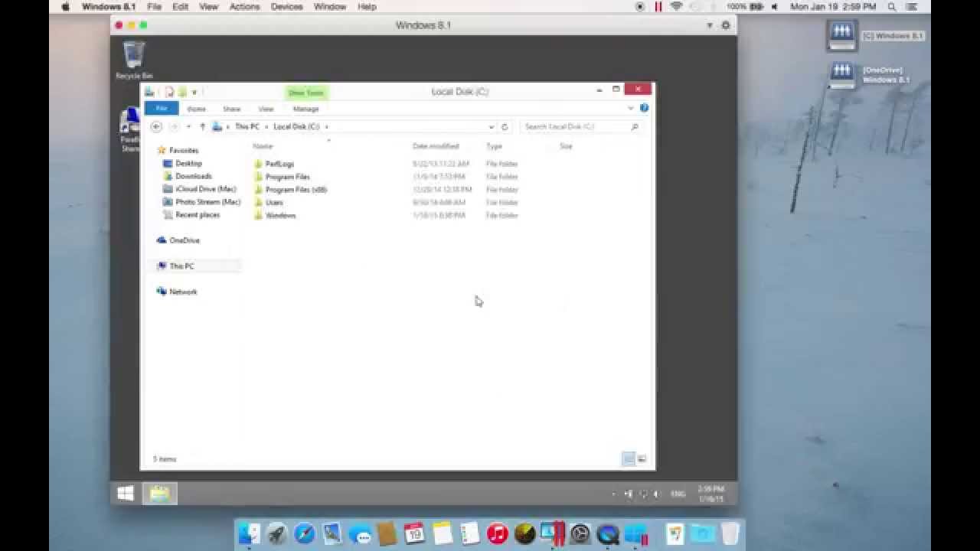Screen dimensions: 980x551
Task: Click Properties icon in quick access toolbar
Action: tap(169, 92)
